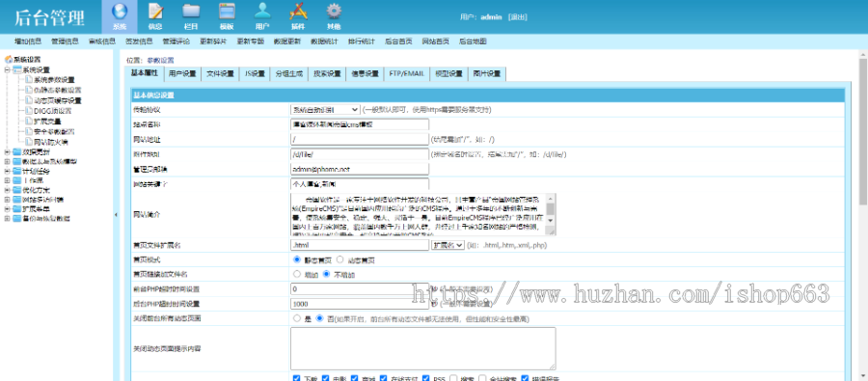
Task: Open 后台地图 in the shortcut bar
Action: coord(473,41)
